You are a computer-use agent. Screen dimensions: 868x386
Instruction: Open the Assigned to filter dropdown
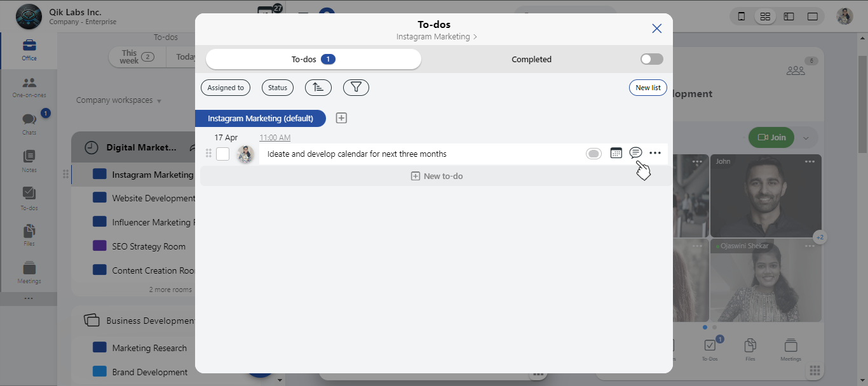click(226, 88)
